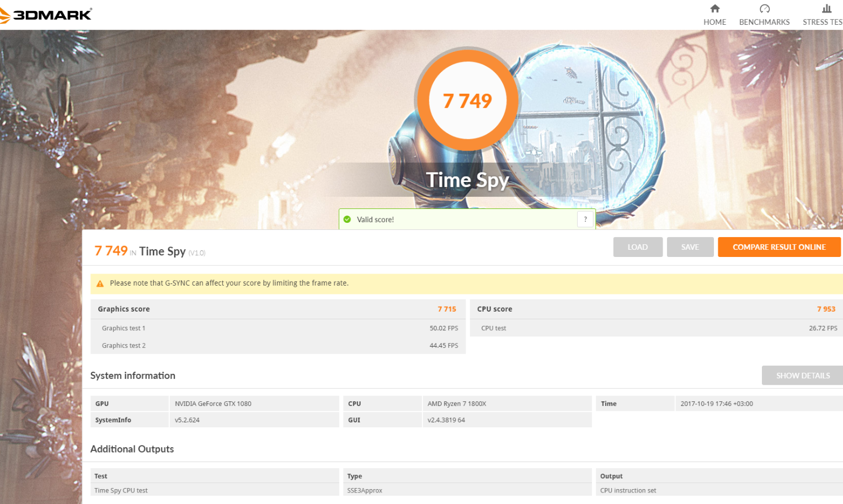Click SHOW DETAILS for system information
Viewport: 843px width, 504px height.
click(x=803, y=376)
